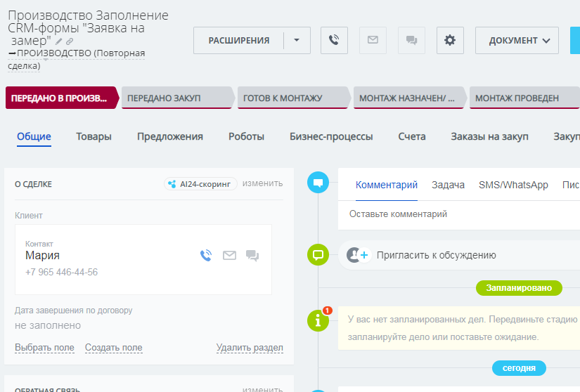Expand the Расширения dropdown arrow
Screen dimensions: 580x392
pos(297,40)
